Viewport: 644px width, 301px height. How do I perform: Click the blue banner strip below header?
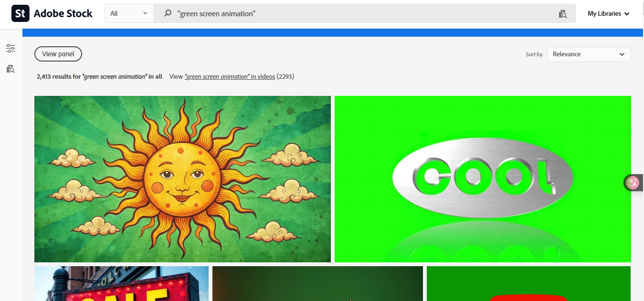[x=333, y=32]
